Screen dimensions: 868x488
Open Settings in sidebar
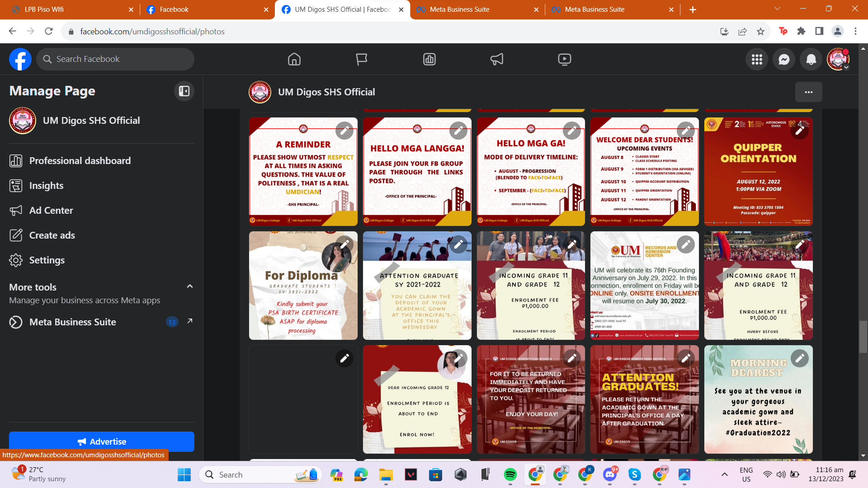tap(102, 260)
